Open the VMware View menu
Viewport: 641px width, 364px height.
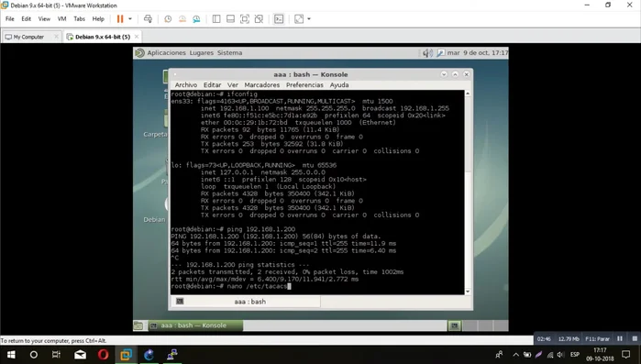point(44,18)
